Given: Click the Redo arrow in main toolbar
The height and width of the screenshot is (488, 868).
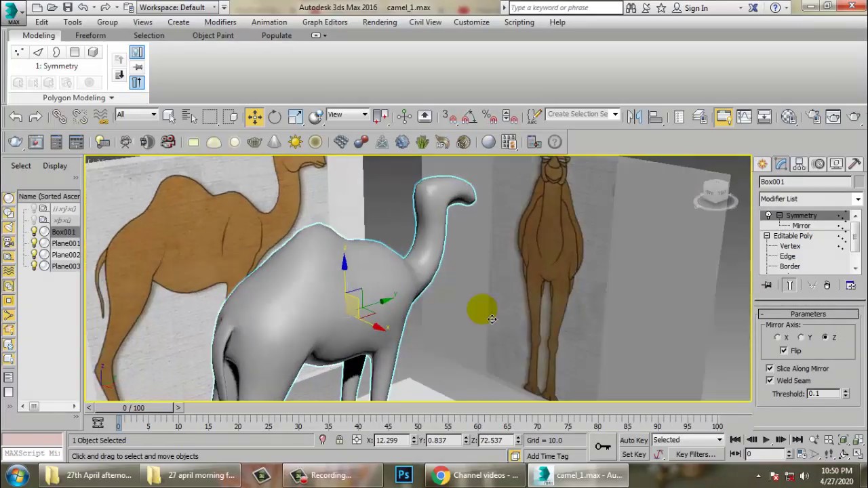Looking at the screenshot, I should click(x=35, y=117).
